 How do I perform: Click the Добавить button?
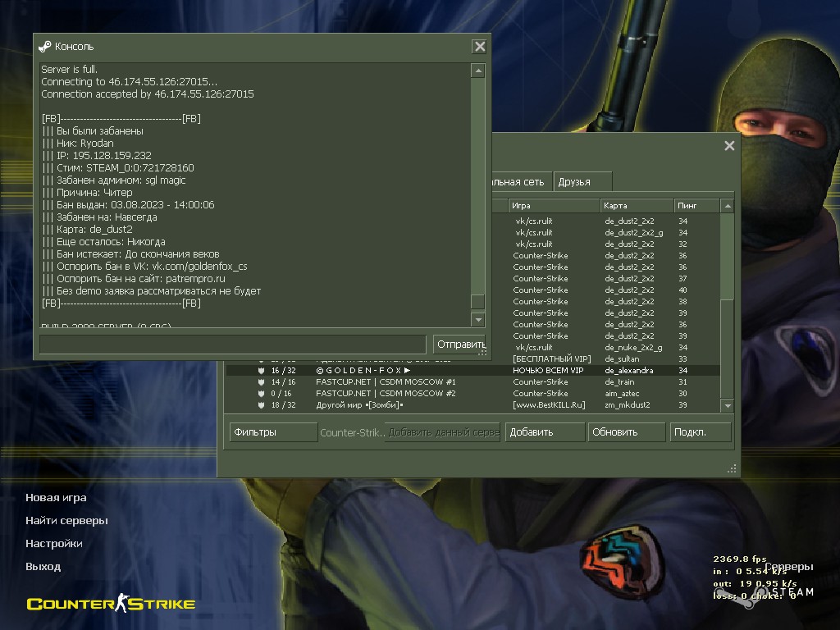click(545, 432)
